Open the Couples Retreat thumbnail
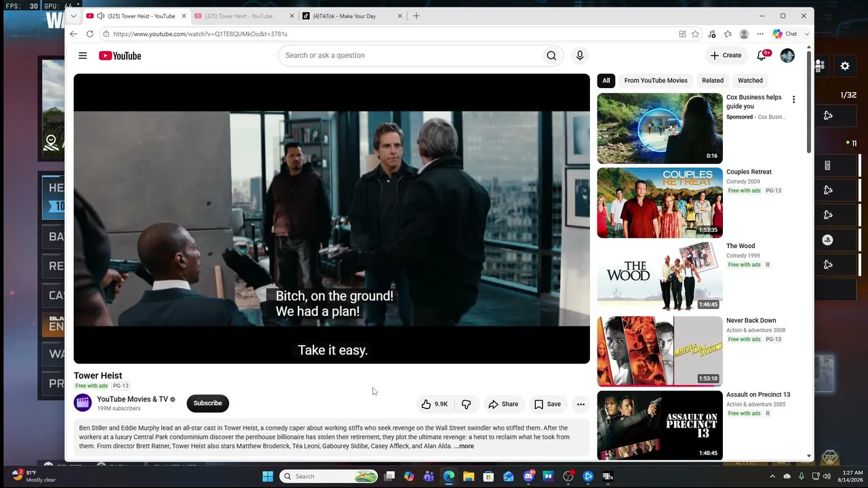The image size is (868, 488). tap(660, 203)
